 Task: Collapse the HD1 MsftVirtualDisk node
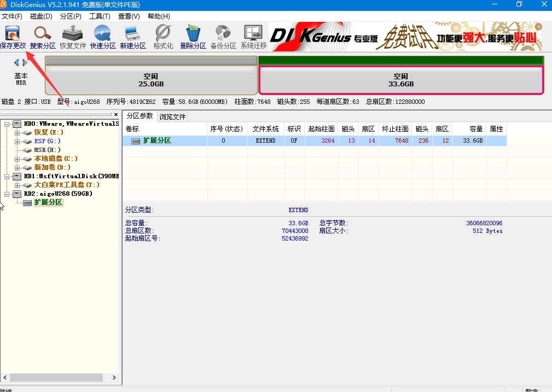[x=7, y=176]
